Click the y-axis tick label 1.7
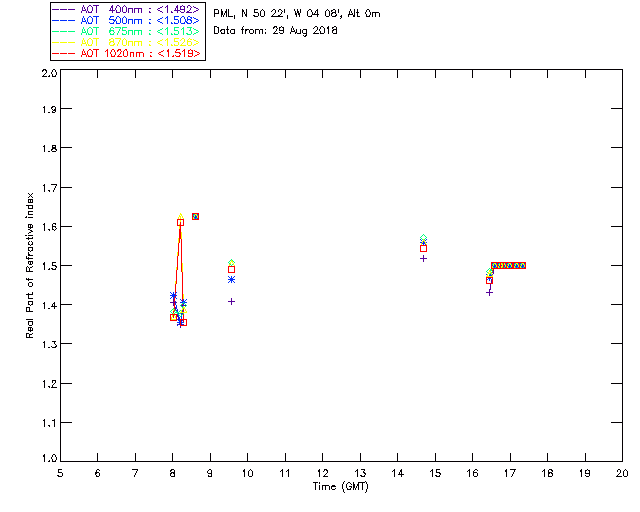Image resolution: width=640 pixels, height=512 pixels. pos(49,188)
